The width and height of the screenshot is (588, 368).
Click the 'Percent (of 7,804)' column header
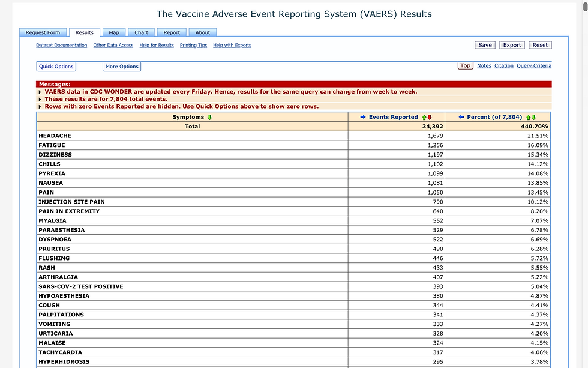pos(494,117)
